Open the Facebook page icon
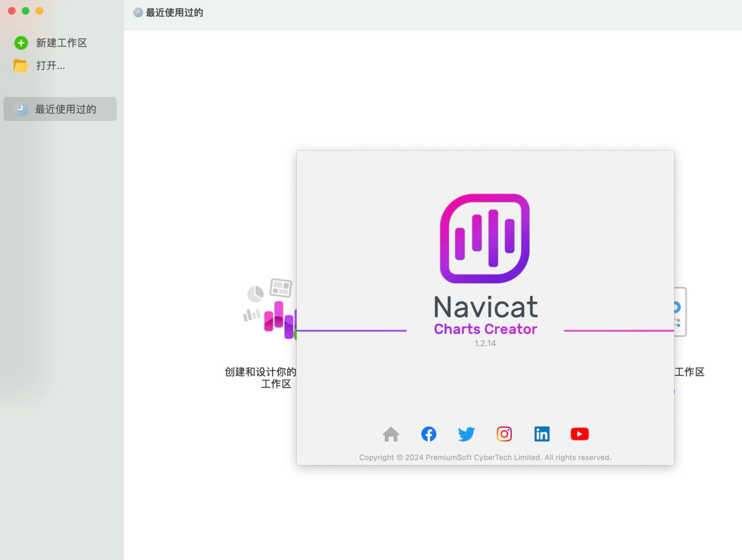Image resolution: width=742 pixels, height=560 pixels. point(429,434)
